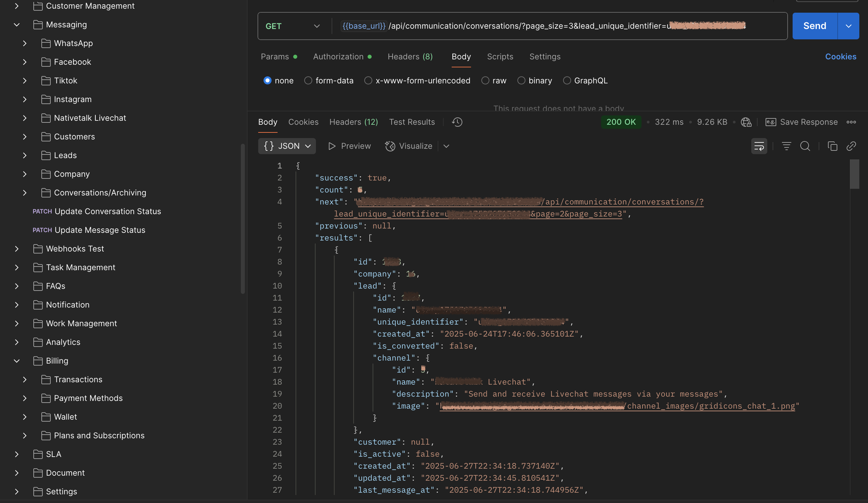The height and width of the screenshot is (503, 868).
Task: Open the three-dot response options menu
Action: 851,122
